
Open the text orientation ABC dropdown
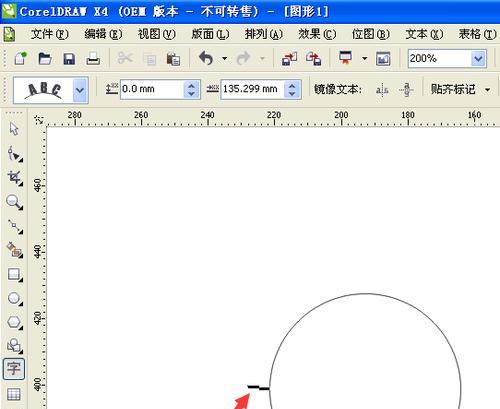click(x=80, y=90)
